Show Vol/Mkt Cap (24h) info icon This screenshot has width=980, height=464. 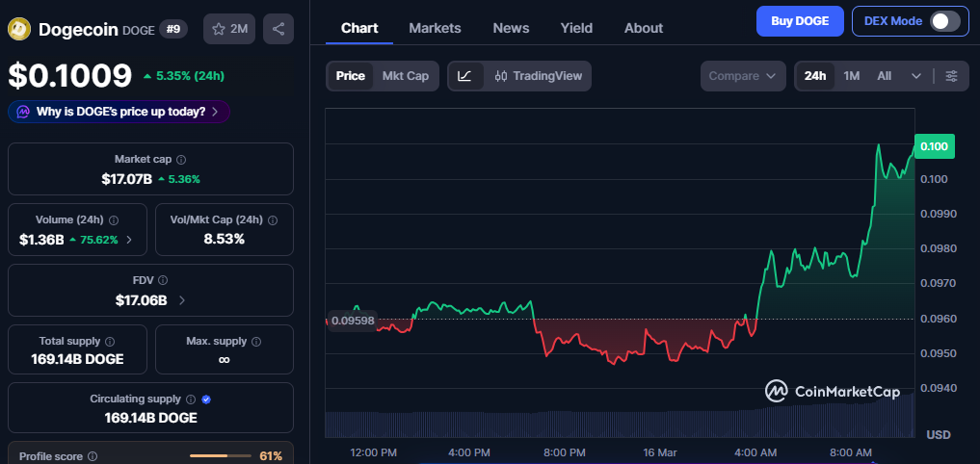273,220
